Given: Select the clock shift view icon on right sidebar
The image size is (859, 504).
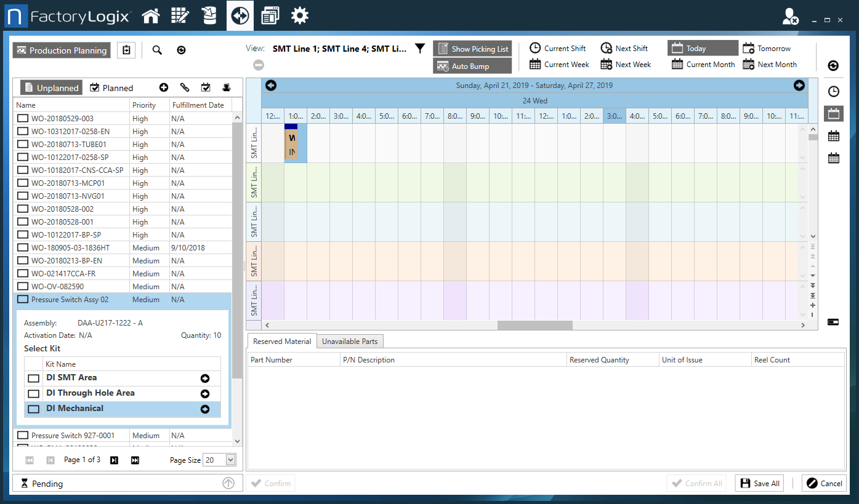Looking at the screenshot, I should pyautogui.click(x=834, y=91).
